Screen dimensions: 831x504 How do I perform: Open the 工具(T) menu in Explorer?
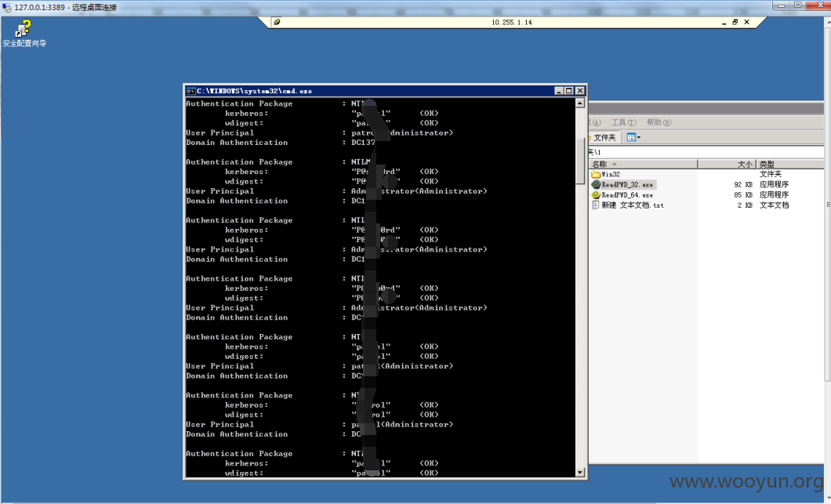point(623,122)
